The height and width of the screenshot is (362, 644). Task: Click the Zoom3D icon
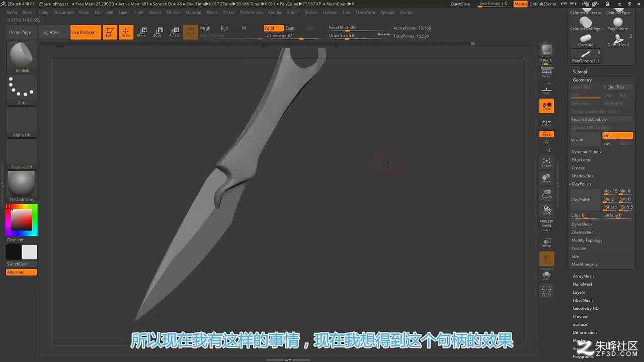pos(546,194)
